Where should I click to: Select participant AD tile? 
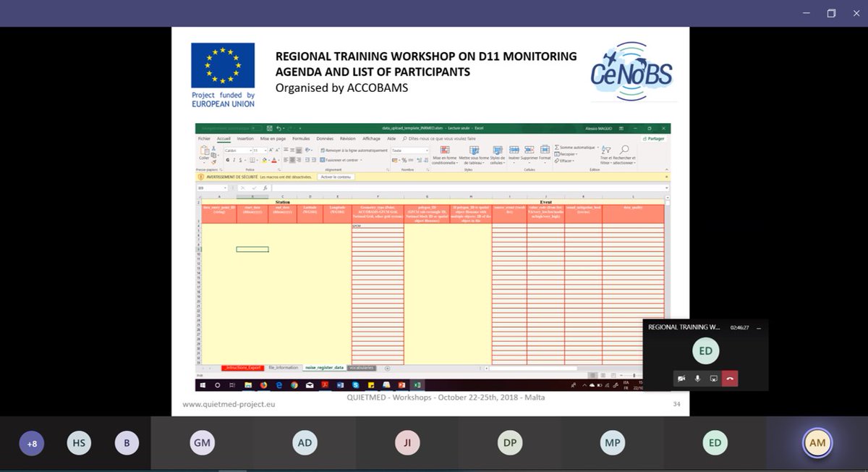coord(305,443)
